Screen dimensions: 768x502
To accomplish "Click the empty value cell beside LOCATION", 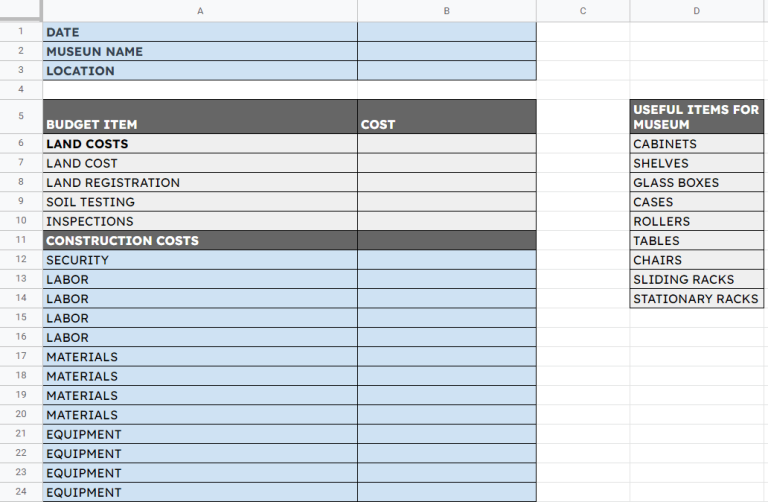I will 447,71.
